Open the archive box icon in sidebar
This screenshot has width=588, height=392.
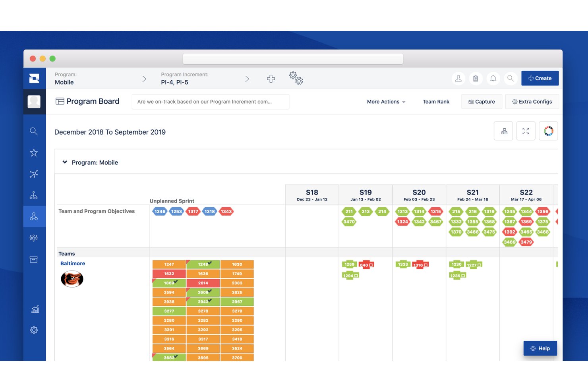click(34, 259)
